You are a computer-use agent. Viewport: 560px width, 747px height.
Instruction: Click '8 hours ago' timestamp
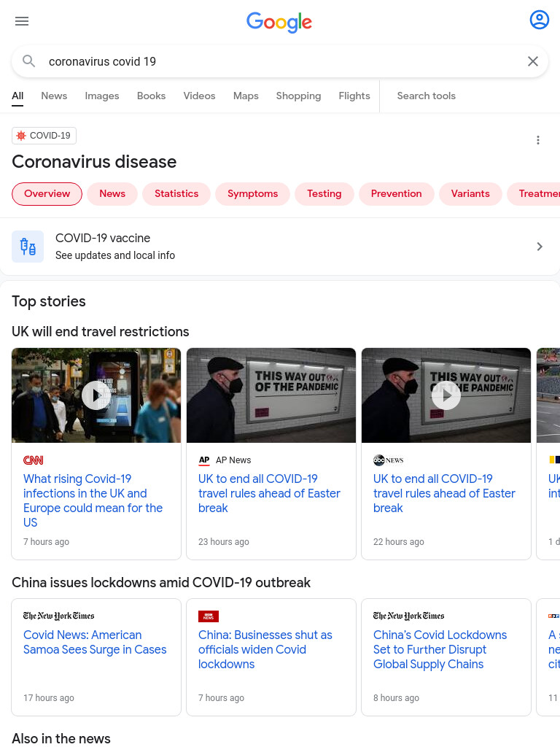point(396,698)
